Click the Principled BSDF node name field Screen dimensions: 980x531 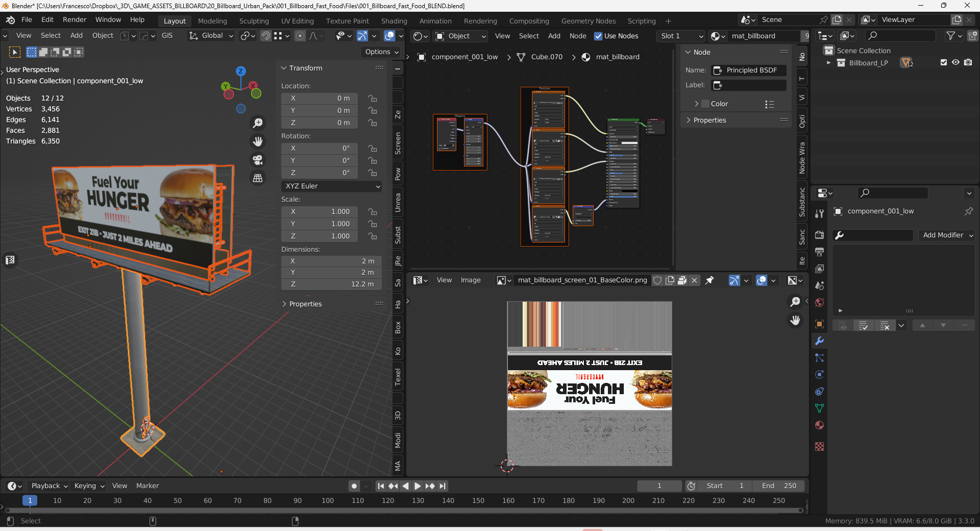(x=749, y=70)
